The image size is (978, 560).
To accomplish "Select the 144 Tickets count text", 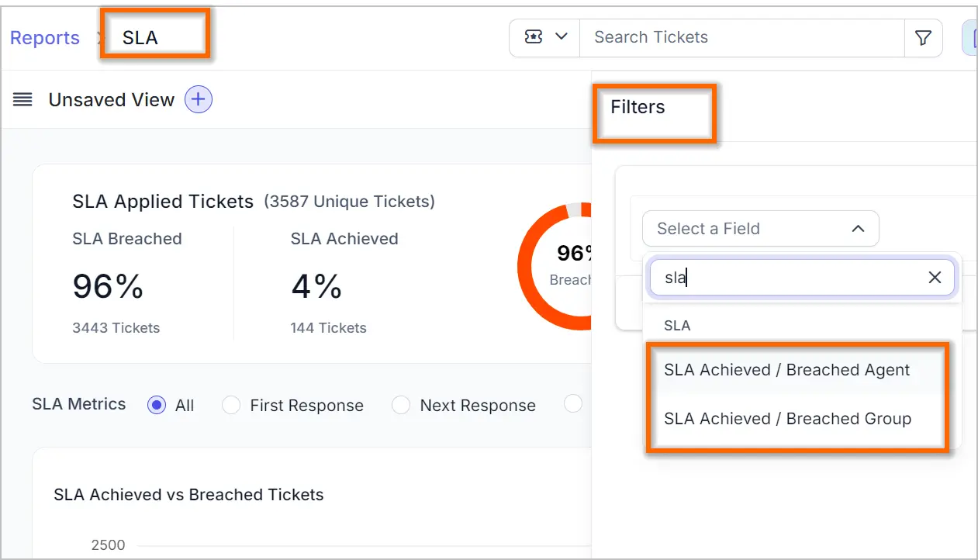I will (x=329, y=328).
